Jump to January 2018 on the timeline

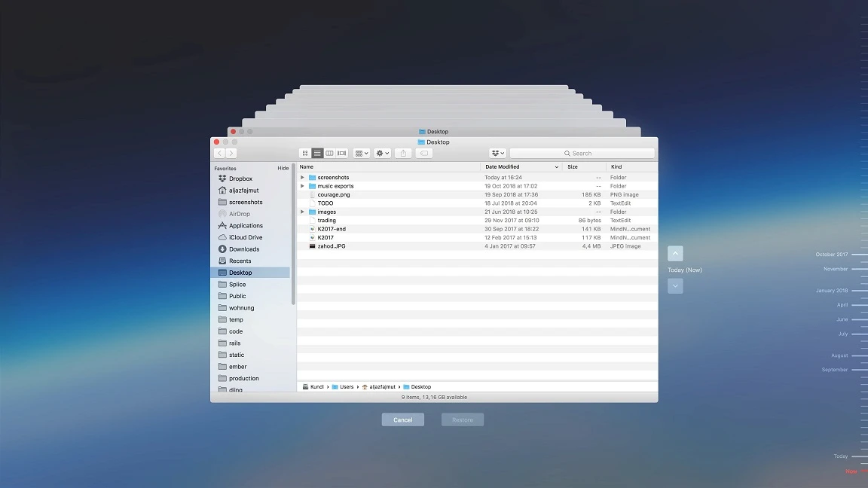coord(831,290)
